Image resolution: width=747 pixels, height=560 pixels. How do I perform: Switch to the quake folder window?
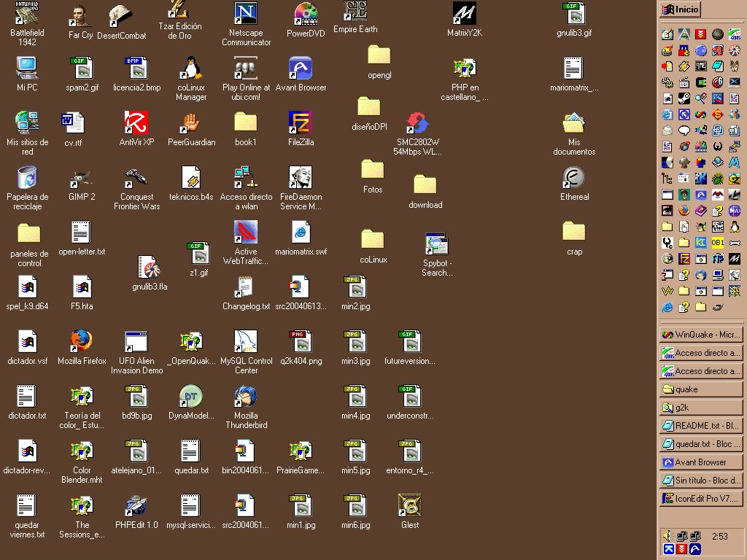coord(701,389)
